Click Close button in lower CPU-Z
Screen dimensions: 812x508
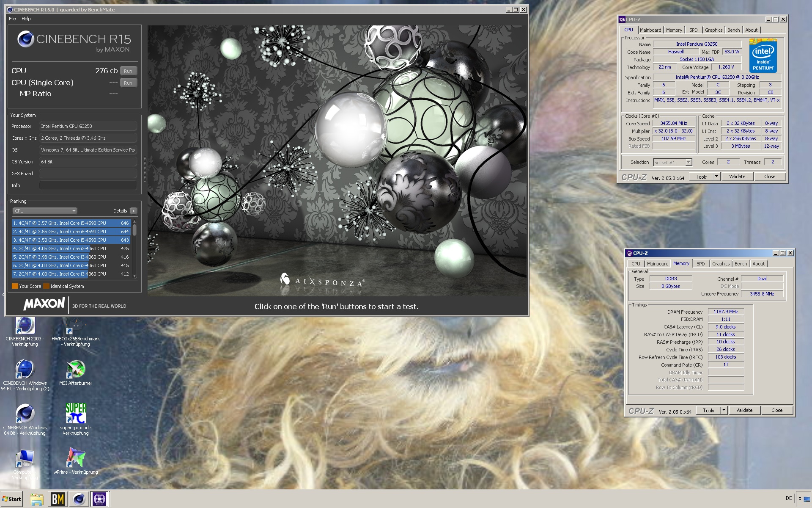coord(777,410)
